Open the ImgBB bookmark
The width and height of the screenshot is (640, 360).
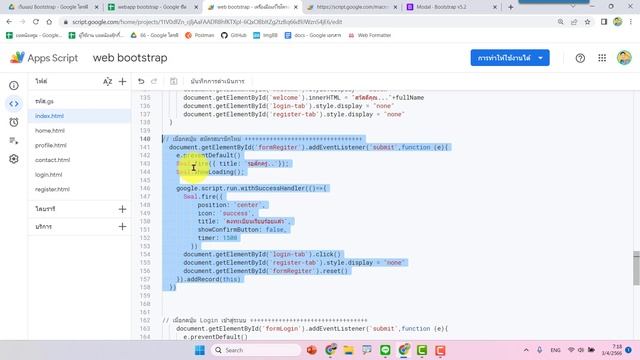[265, 36]
